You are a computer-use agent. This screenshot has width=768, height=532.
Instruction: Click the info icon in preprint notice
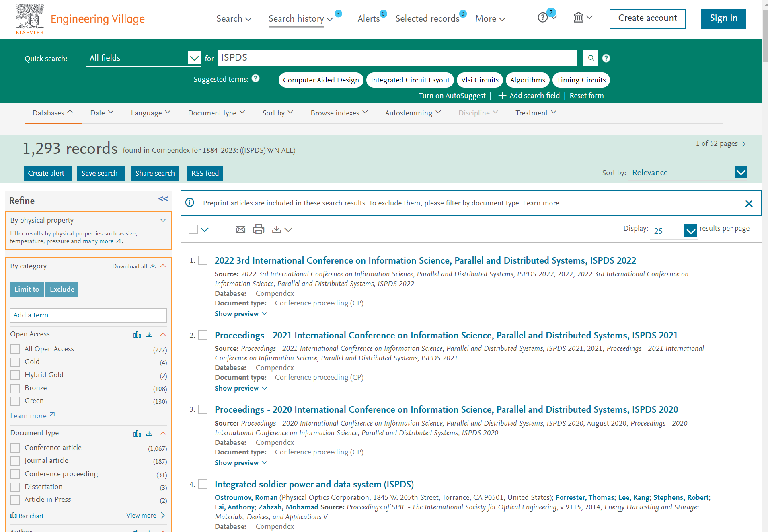(190, 203)
